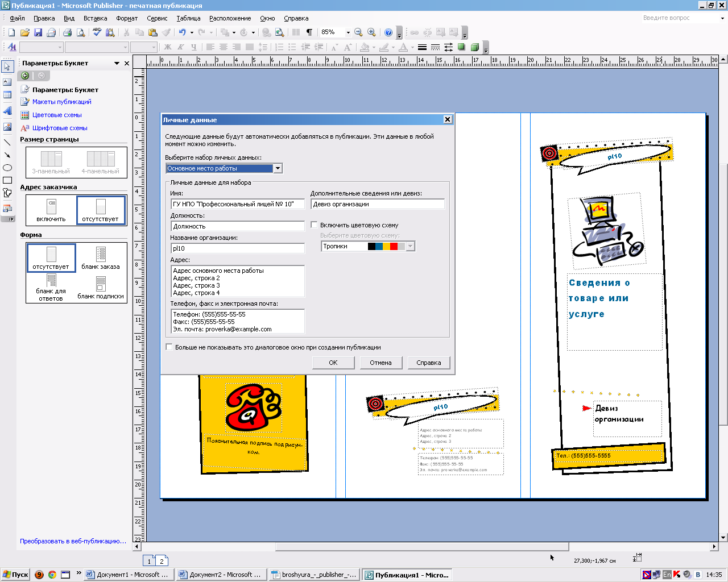The width and height of the screenshot is (728, 582).
Task: Open the Font Color dropdown arrow
Action: [412, 47]
